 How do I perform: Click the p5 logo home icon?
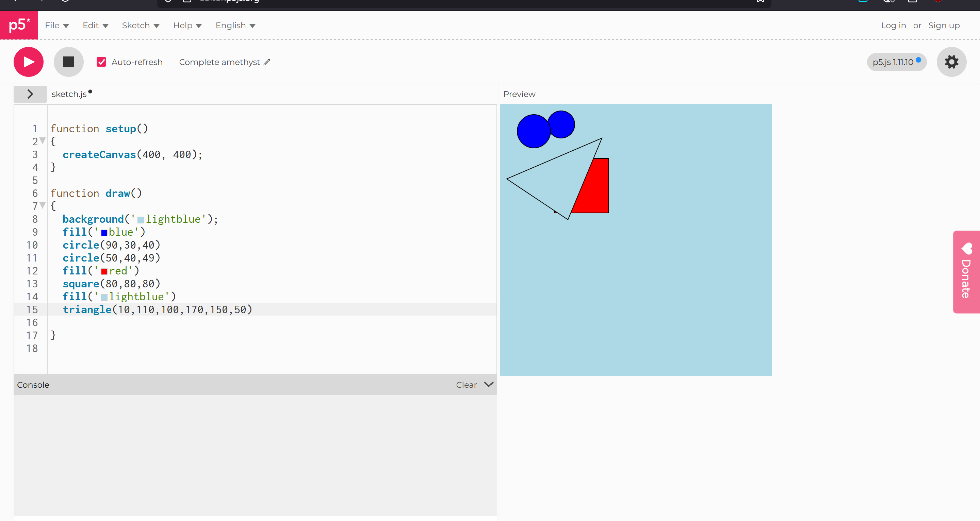click(x=19, y=25)
